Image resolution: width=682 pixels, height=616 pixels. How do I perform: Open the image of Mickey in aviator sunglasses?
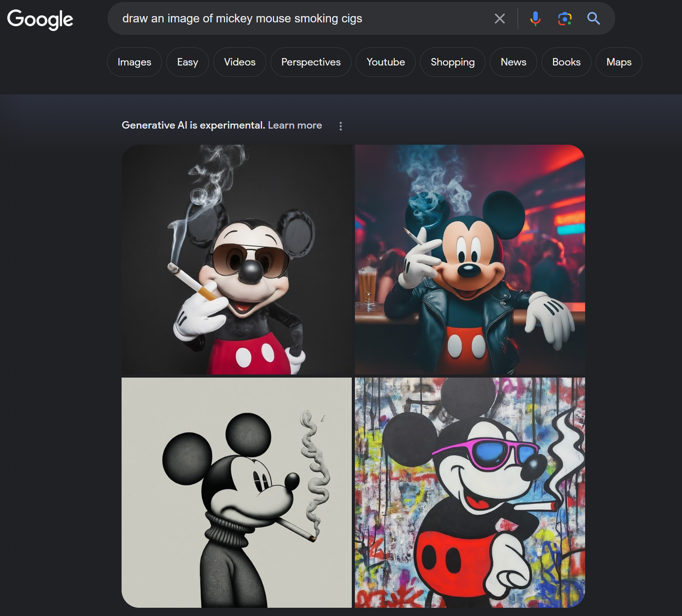pyautogui.click(x=237, y=260)
